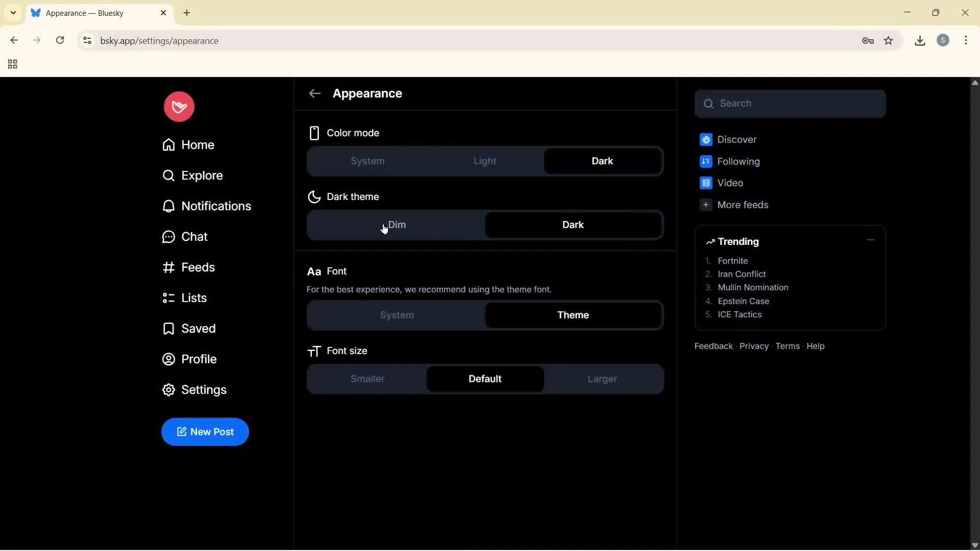This screenshot has width=980, height=551.
Task: Open Feeds using the hash icon
Action: click(168, 267)
